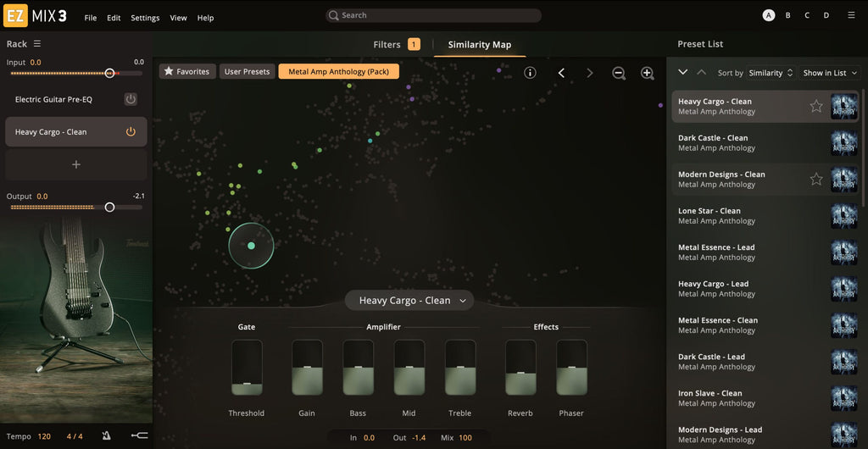Select previous preset with up chevron
Image resolution: width=868 pixels, height=449 pixels.
point(701,73)
